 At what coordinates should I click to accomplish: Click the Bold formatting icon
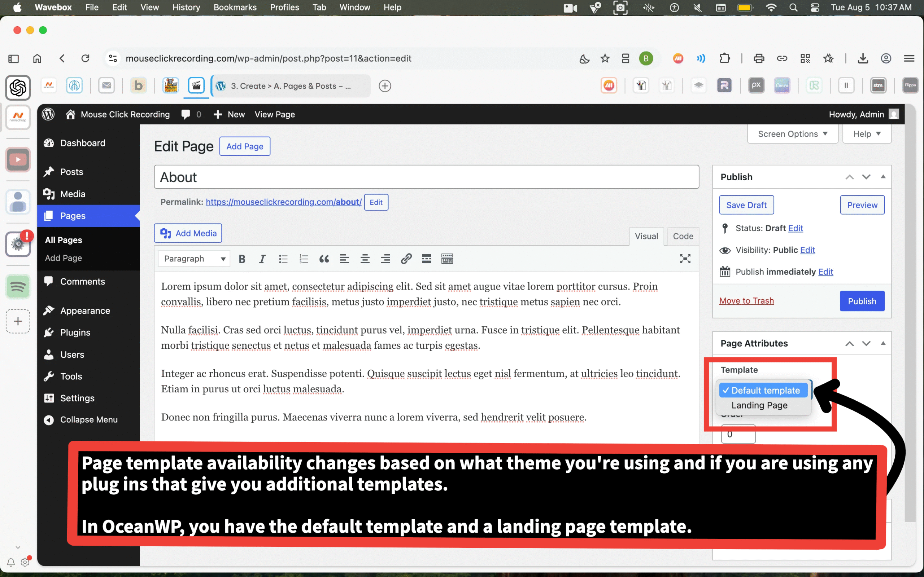[242, 259]
